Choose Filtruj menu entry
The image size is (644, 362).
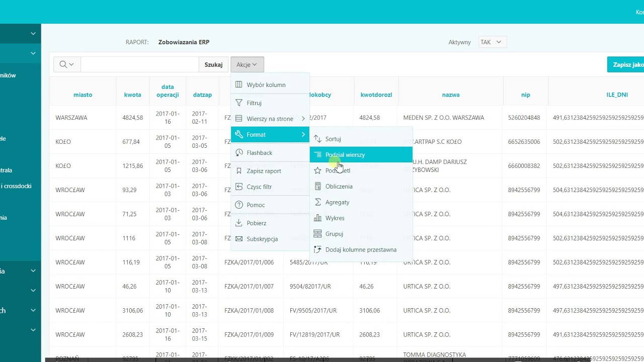tap(270, 103)
